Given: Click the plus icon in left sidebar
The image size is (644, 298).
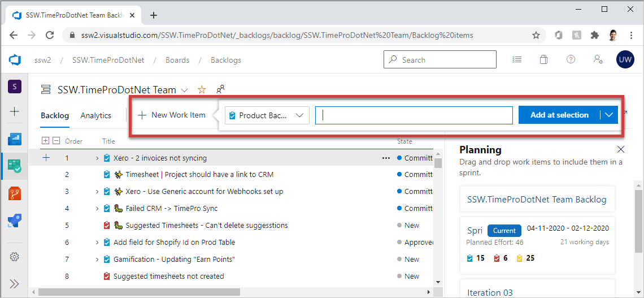Looking at the screenshot, I should coord(15,111).
